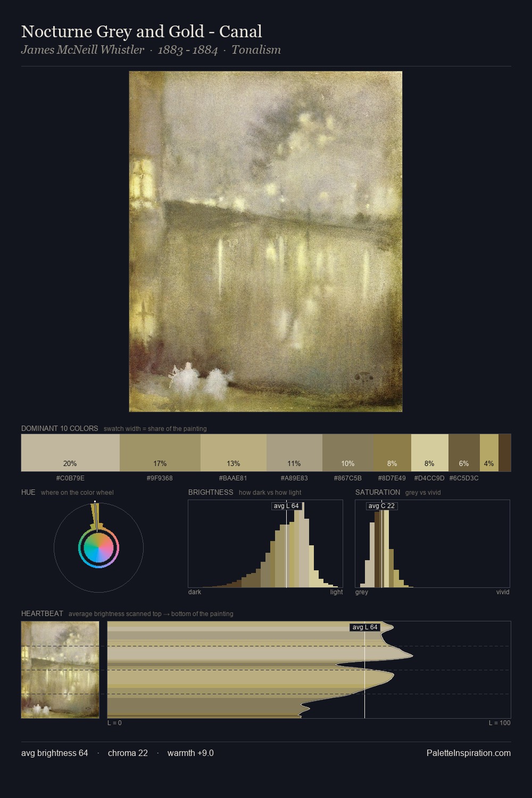Click the L = 100 axis label
Screen dimensions: 532x798
point(500,723)
